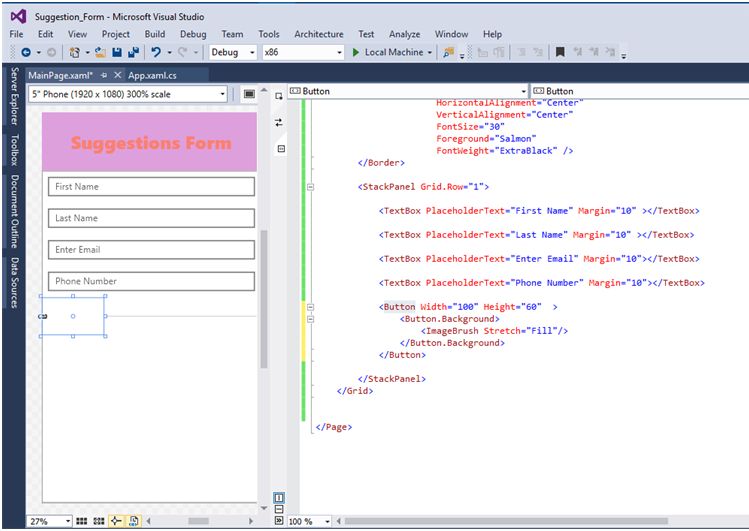This screenshot has width=749, height=531.
Task: Click the Save All toolbar icon
Action: click(133, 52)
